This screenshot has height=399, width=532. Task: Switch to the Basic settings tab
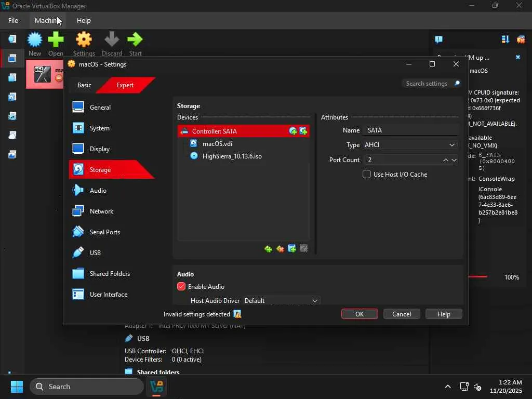click(x=84, y=85)
